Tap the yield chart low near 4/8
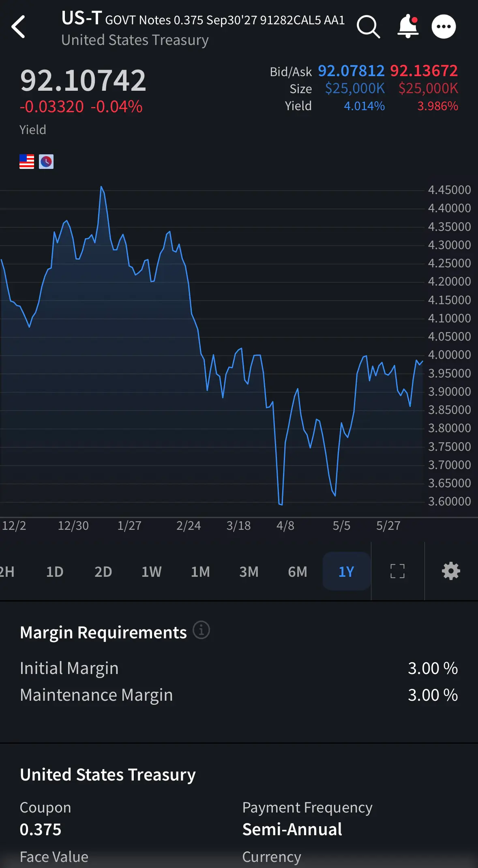Screen dimensions: 478x868 (281, 504)
